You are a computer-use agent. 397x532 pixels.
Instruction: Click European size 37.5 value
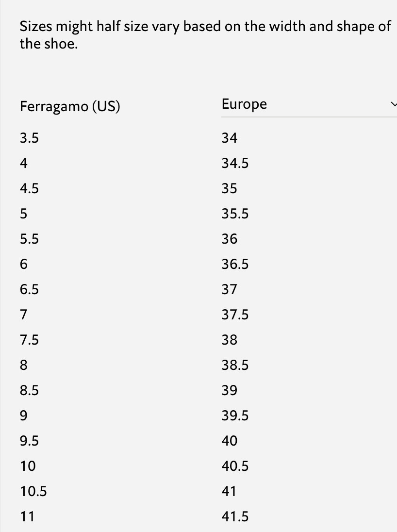[235, 315]
